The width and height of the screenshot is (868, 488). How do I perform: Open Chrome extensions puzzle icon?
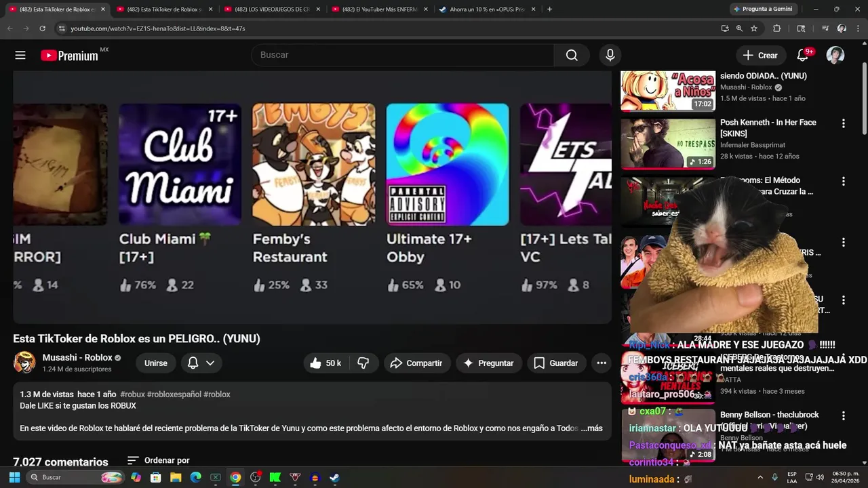(777, 28)
